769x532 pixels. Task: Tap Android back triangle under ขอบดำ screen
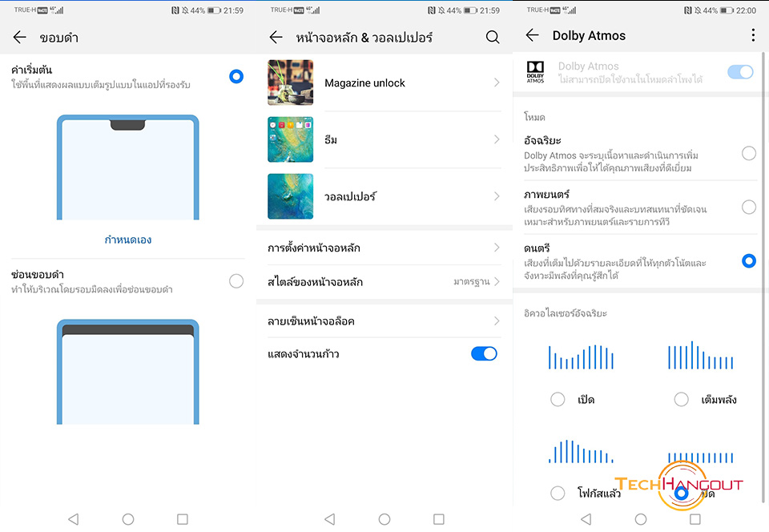74,518
